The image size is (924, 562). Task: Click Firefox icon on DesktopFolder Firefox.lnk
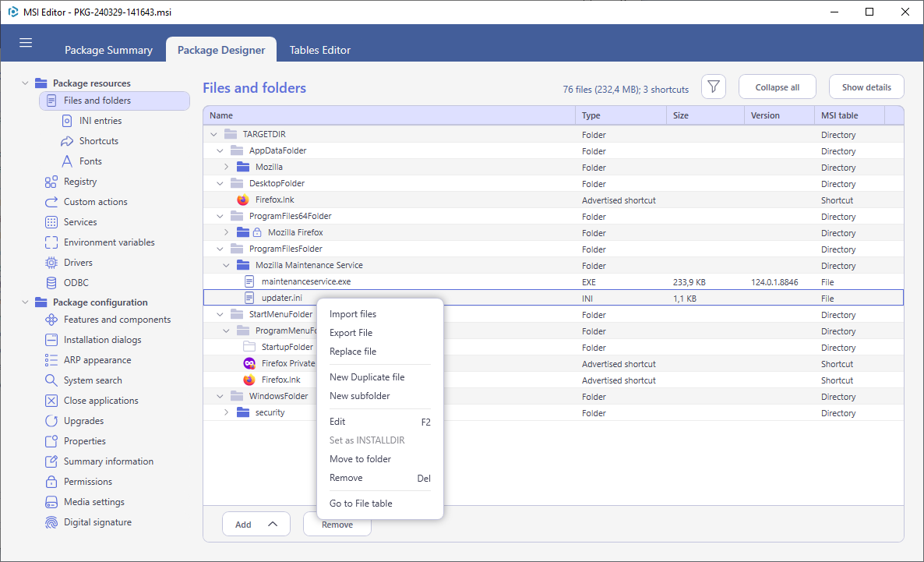pos(243,200)
